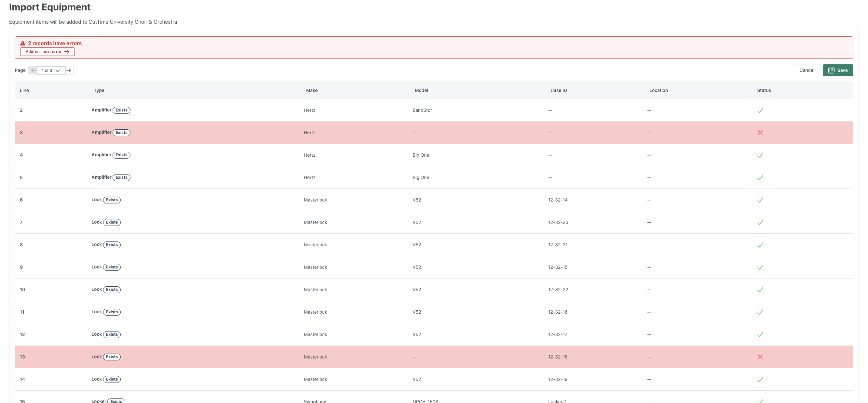Click the previous page left arrow
868x403 pixels.
point(33,71)
